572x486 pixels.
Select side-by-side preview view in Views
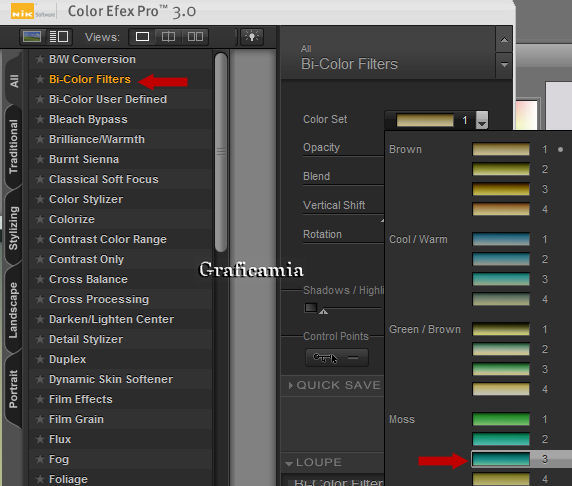(195, 36)
